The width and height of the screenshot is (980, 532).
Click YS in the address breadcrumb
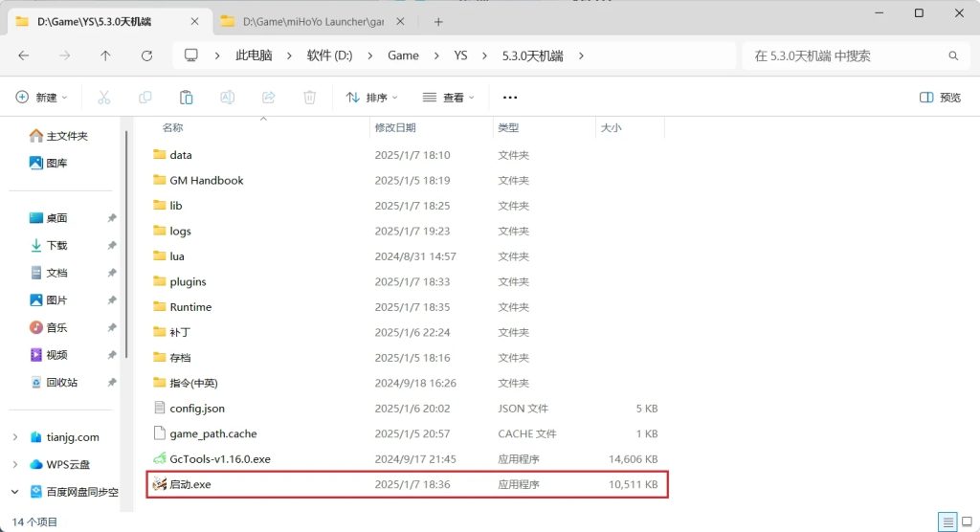(x=460, y=55)
